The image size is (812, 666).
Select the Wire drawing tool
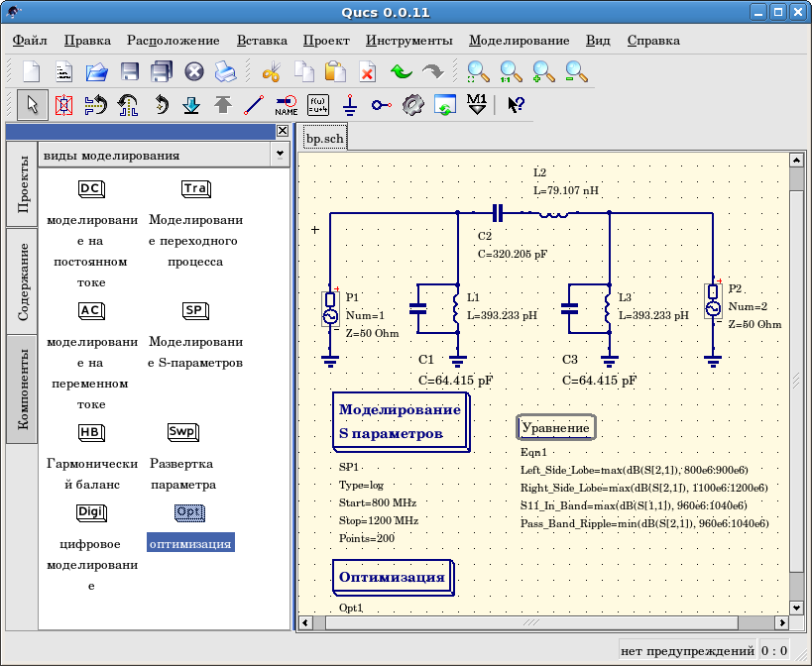point(254,103)
